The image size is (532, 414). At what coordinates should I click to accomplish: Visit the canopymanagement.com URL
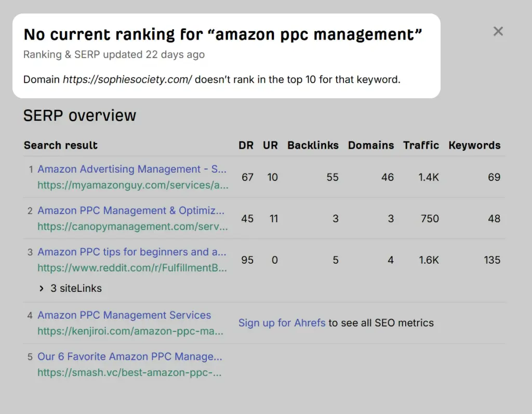(x=132, y=226)
